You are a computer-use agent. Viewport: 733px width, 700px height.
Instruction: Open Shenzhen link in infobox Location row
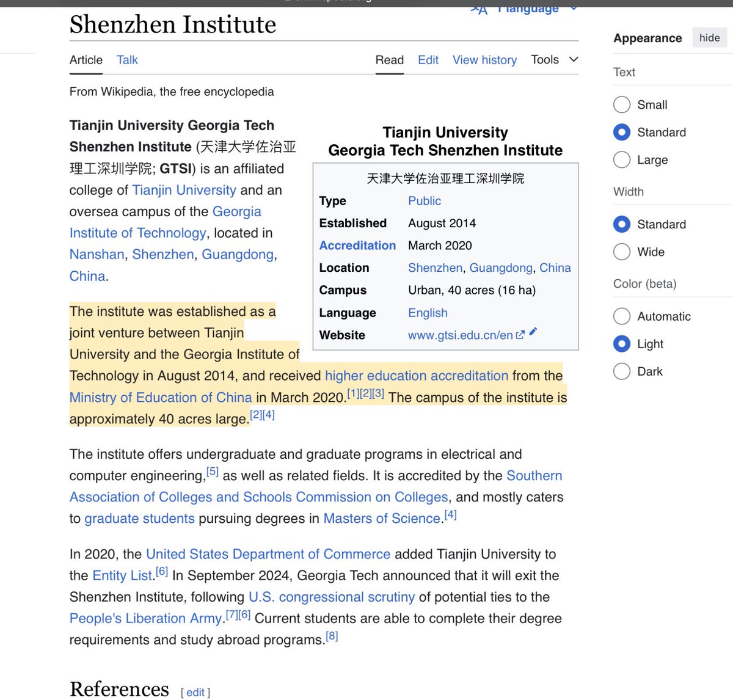coord(436,268)
